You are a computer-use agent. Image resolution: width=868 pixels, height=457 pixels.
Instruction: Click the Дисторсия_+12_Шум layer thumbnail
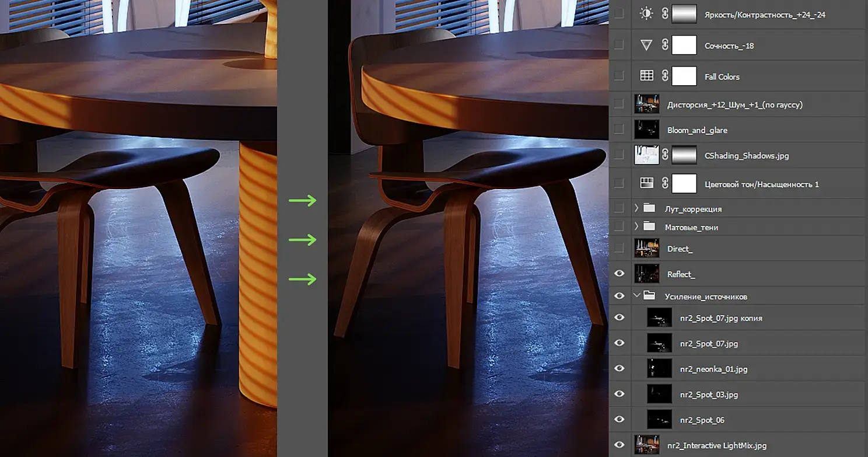[646, 104]
